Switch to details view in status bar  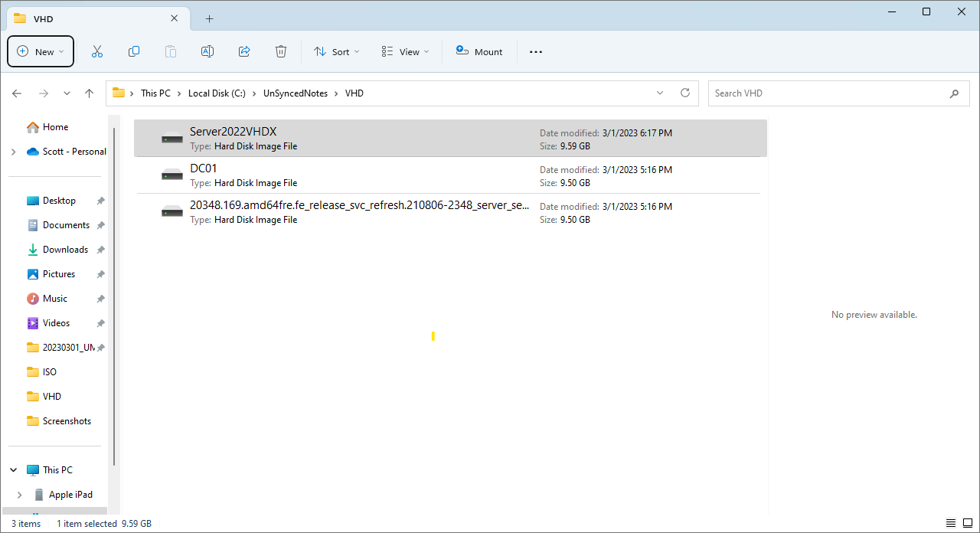pyautogui.click(x=951, y=524)
